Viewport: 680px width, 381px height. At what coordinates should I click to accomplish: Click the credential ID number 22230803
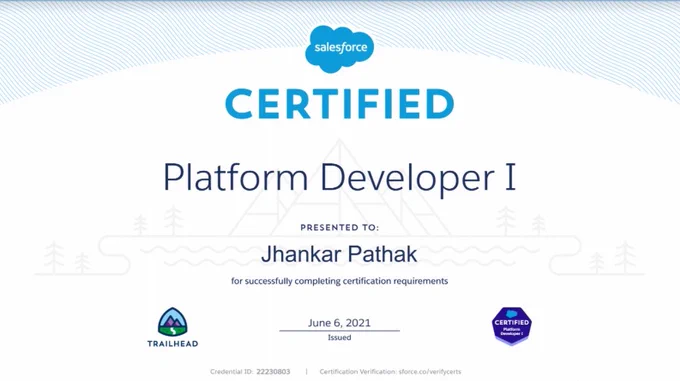(x=273, y=372)
